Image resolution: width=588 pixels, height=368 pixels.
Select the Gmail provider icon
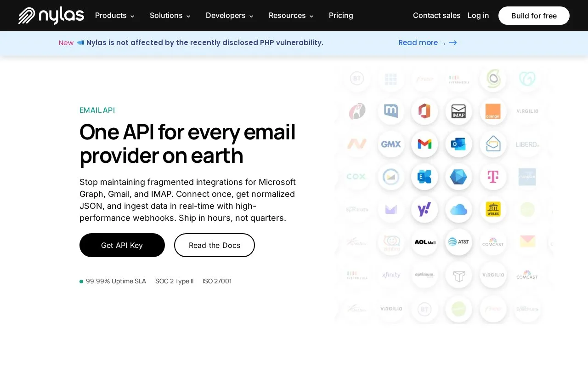coord(424,144)
